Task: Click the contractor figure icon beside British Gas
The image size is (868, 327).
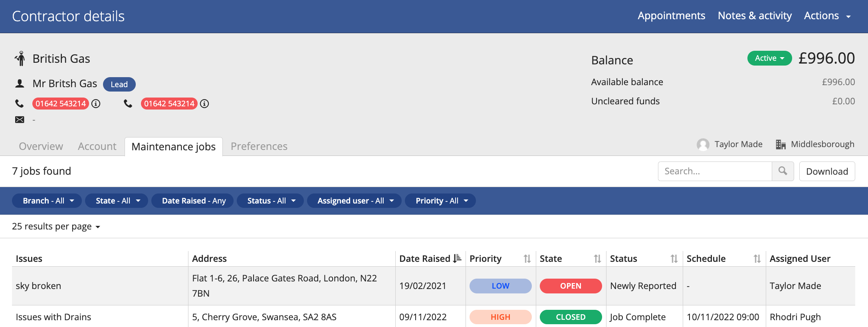Action: point(20,58)
